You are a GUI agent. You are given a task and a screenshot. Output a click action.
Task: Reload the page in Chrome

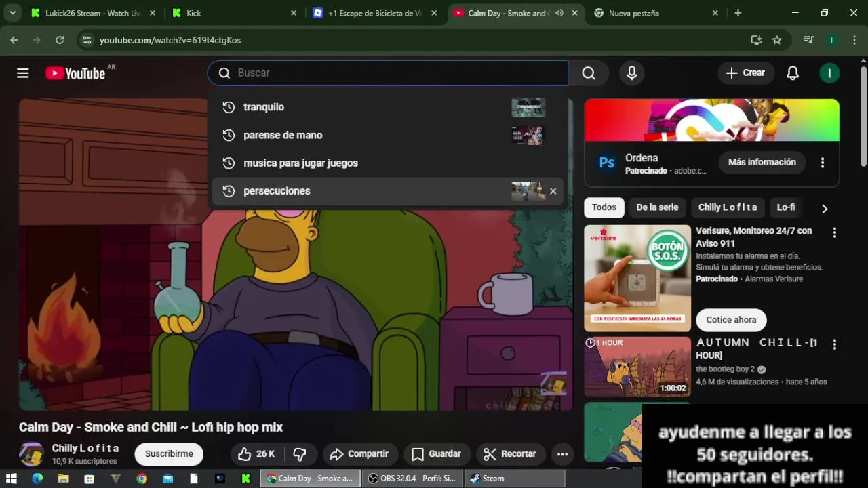coord(60,40)
